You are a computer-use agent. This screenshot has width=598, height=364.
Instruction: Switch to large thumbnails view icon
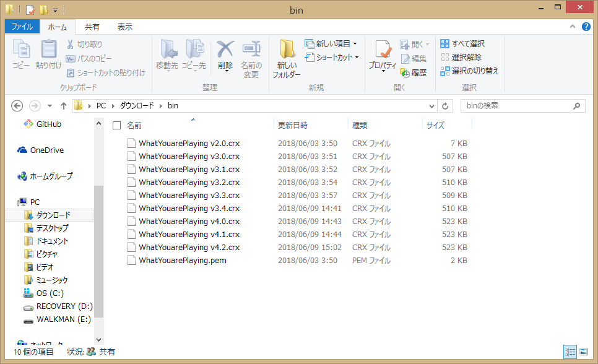pyautogui.click(x=583, y=352)
